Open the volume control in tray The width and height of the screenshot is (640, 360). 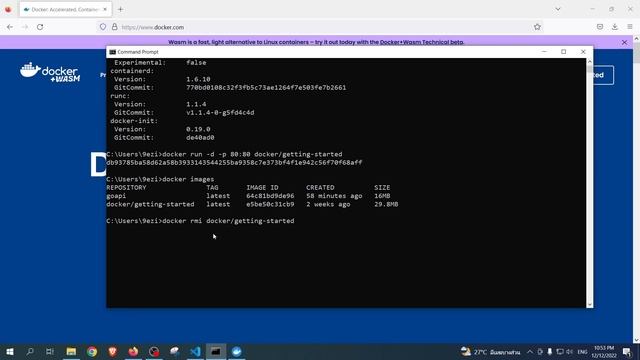(x=569, y=351)
